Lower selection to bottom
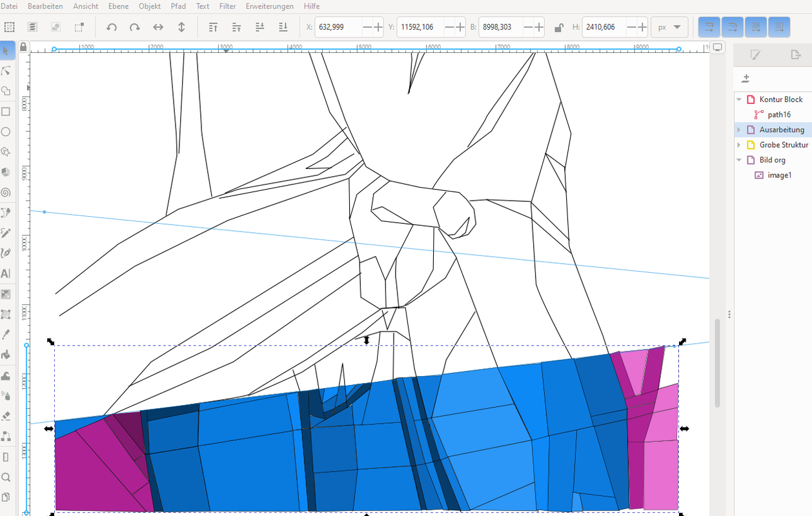The image size is (812, 516). click(x=283, y=27)
